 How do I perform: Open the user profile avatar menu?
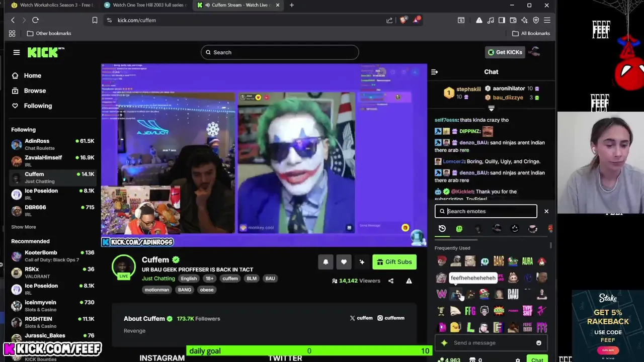(535, 52)
